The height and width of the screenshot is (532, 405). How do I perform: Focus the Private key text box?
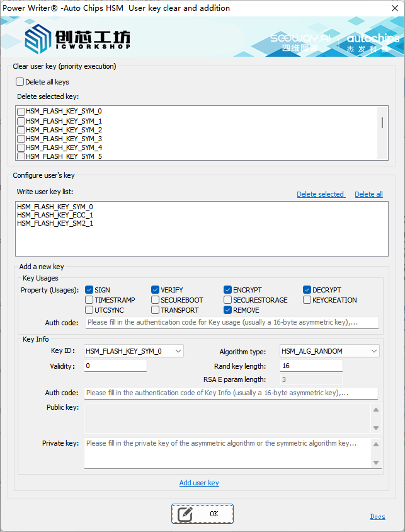pos(228,453)
